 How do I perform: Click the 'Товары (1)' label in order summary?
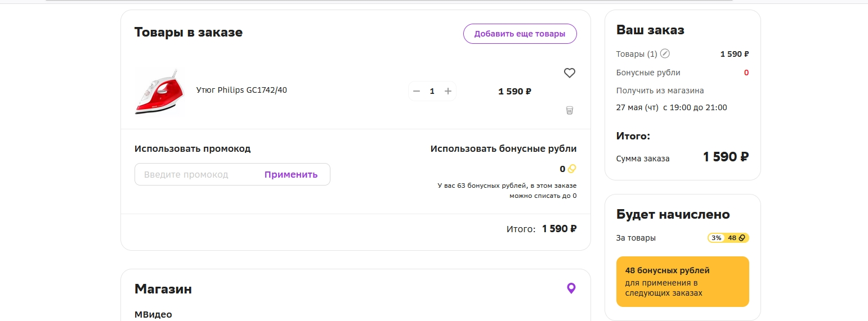click(637, 55)
